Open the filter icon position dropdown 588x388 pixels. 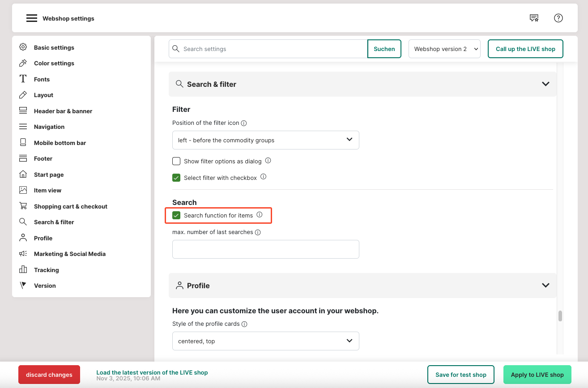tap(265, 140)
